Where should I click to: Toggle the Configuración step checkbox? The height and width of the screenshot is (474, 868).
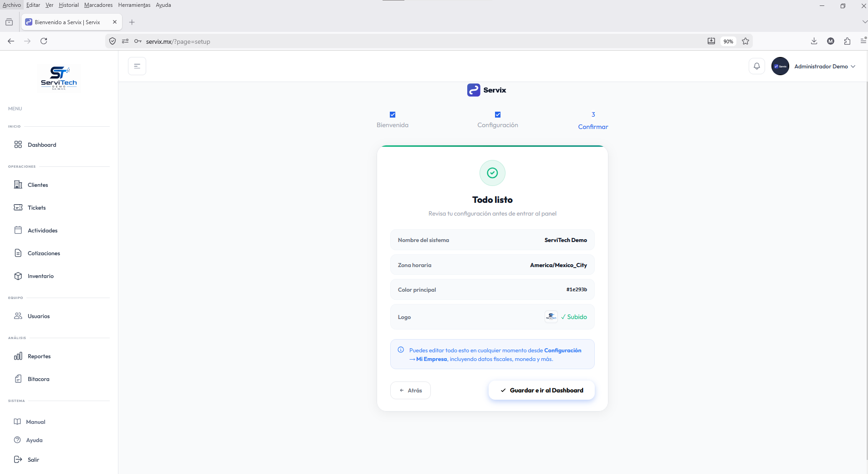click(498, 115)
